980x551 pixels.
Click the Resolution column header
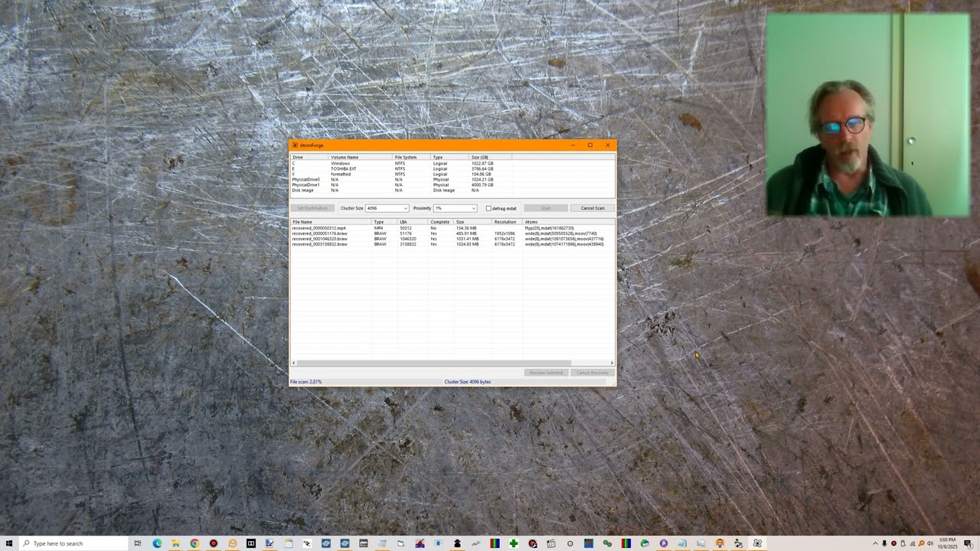coord(508,222)
